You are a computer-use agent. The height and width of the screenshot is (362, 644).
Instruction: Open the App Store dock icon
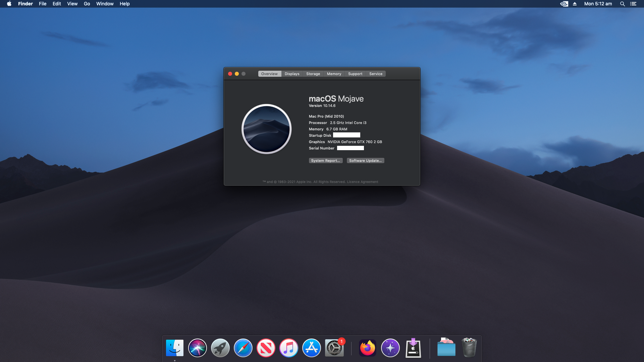tap(311, 348)
